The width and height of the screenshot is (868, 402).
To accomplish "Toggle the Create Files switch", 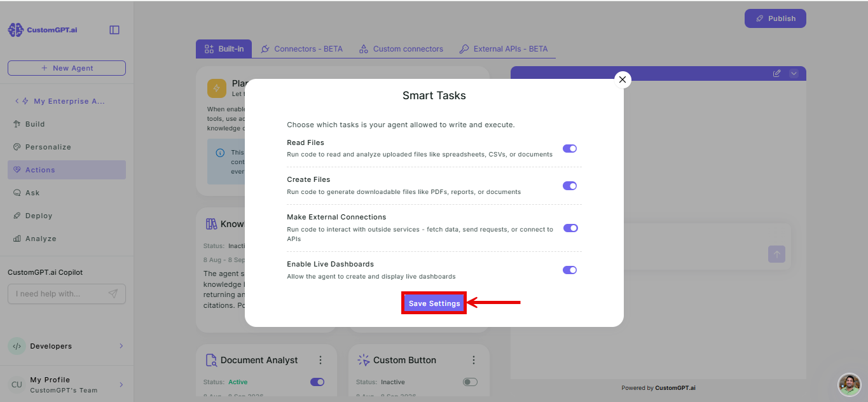I will tap(570, 186).
